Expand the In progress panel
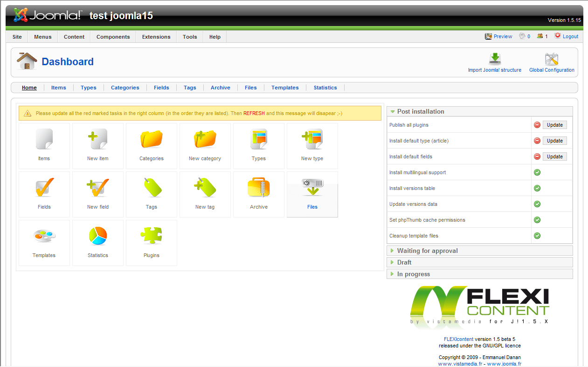The image size is (588, 367). [480, 274]
